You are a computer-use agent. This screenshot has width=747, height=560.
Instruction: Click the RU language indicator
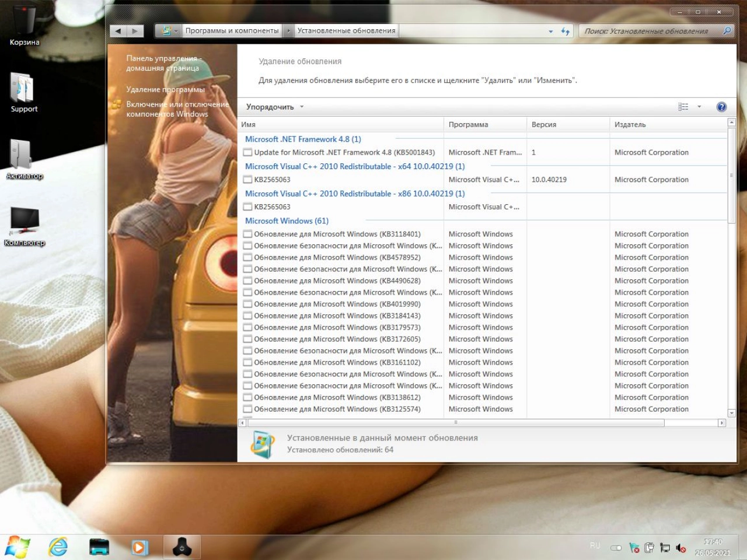[x=595, y=546]
